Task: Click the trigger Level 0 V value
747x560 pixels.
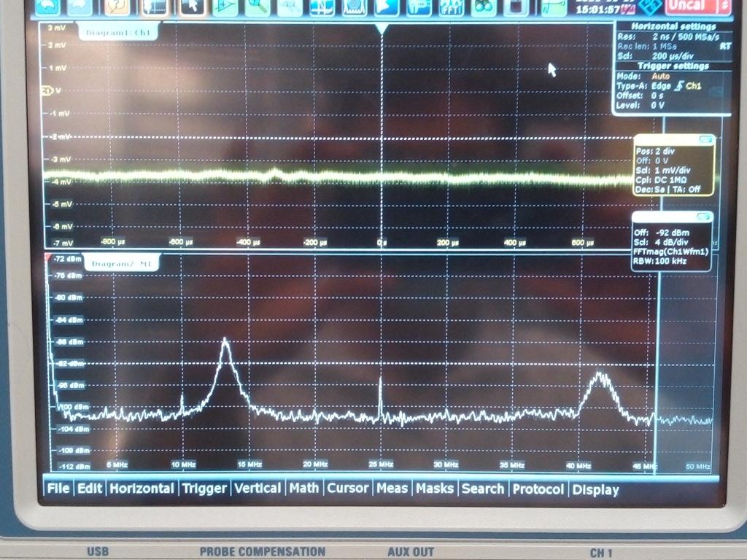Action: (x=657, y=105)
